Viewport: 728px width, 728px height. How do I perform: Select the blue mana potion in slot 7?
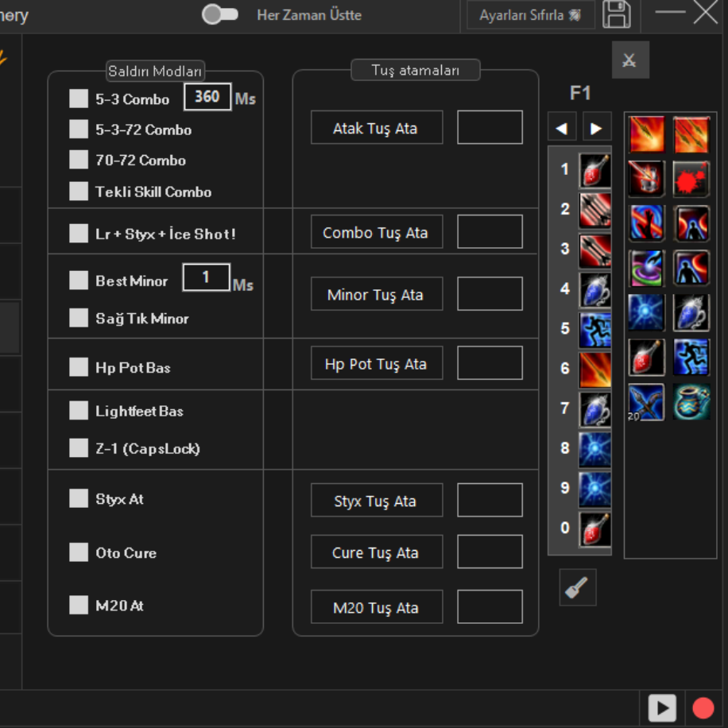[x=594, y=409]
